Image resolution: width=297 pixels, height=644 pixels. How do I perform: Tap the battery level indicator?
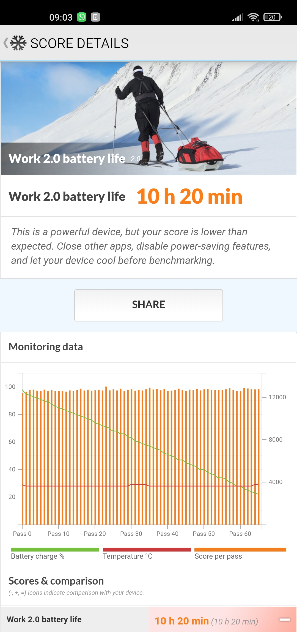273,17
